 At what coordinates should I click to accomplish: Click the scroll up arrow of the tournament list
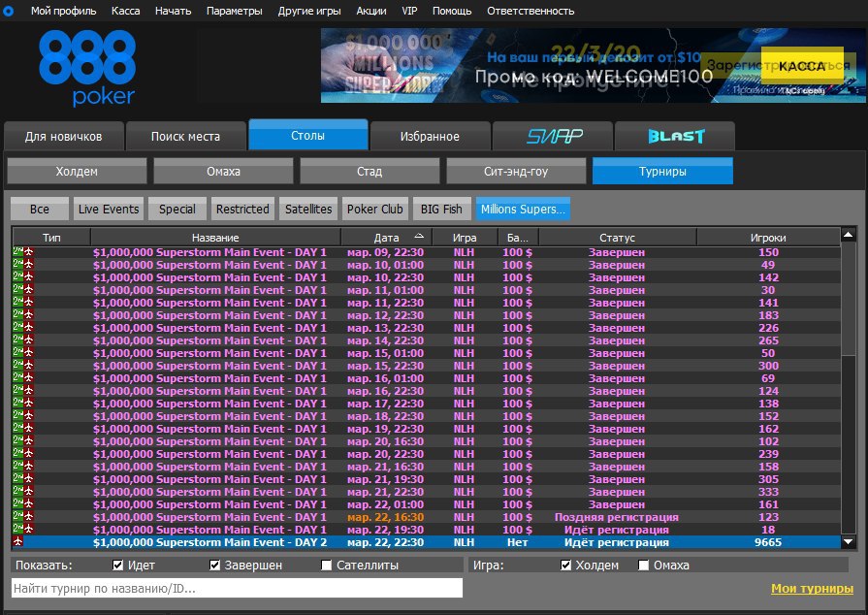pyautogui.click(x=848, y=235)
